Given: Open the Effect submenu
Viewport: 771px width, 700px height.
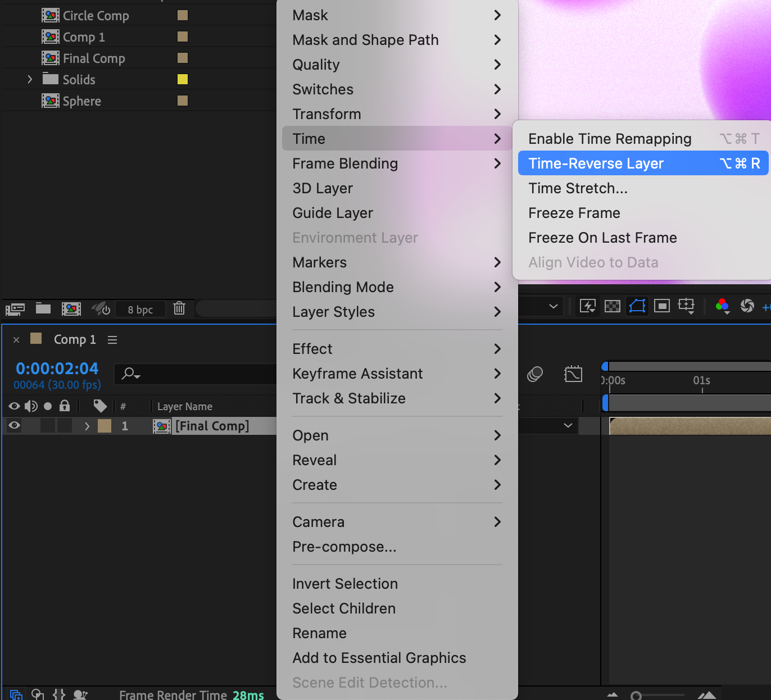Looking at the screenshot, I should tap(397, 349).
